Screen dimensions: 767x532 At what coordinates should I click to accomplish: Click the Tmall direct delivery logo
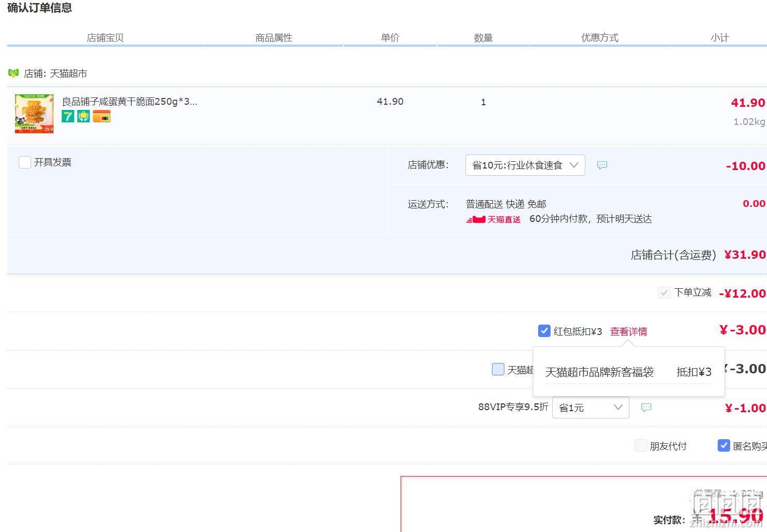coord(494,219)
